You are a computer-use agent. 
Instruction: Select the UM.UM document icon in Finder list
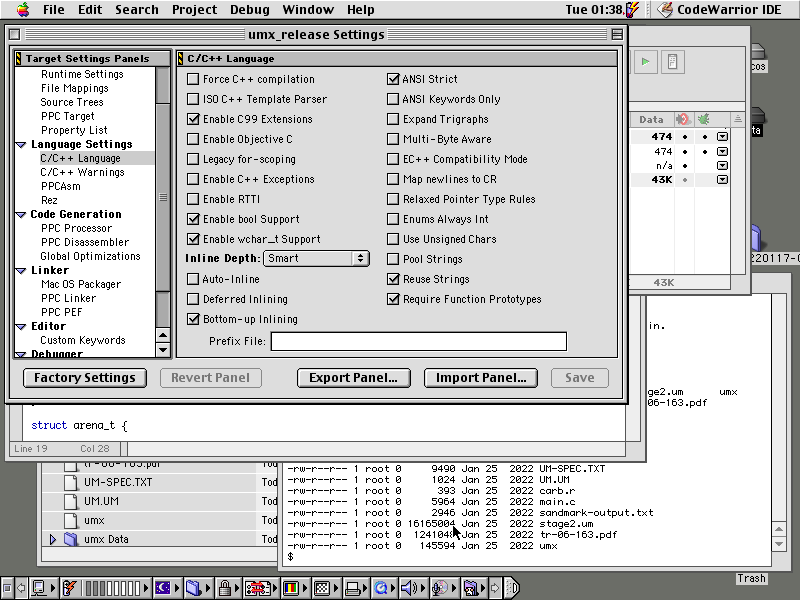point(71,501)
